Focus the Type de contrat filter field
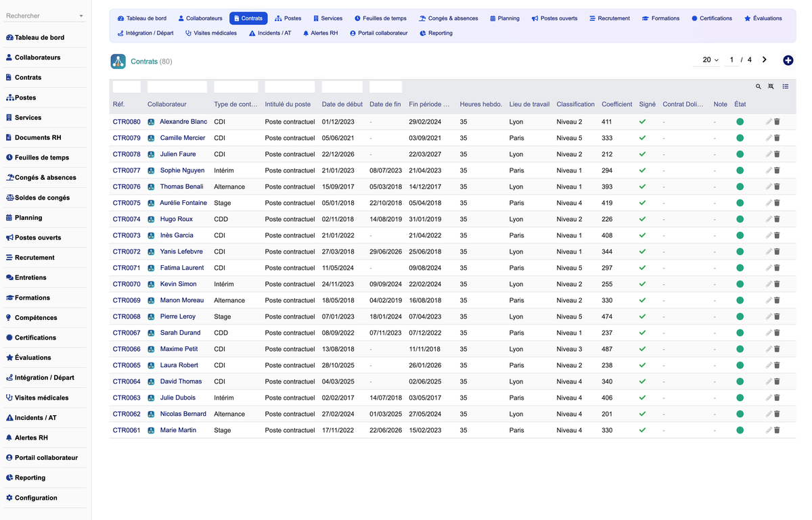This screenshot has width=812, height=520. coord(236,87)
